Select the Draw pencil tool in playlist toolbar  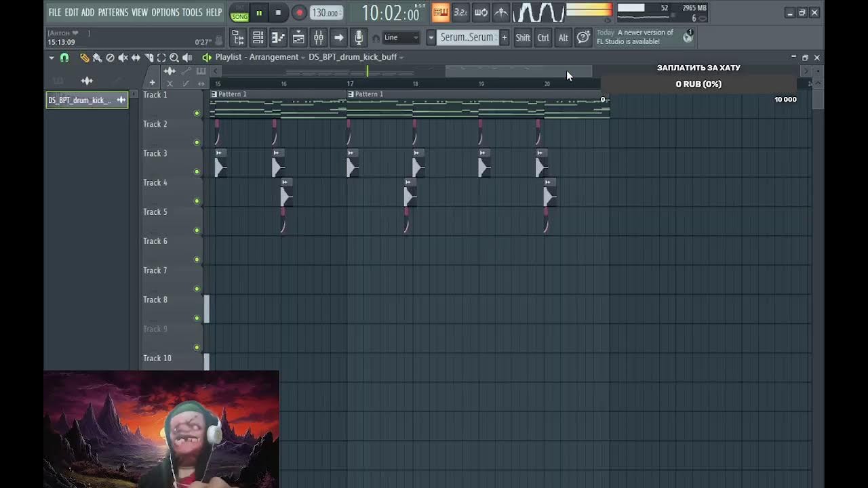tap(84, 58)
